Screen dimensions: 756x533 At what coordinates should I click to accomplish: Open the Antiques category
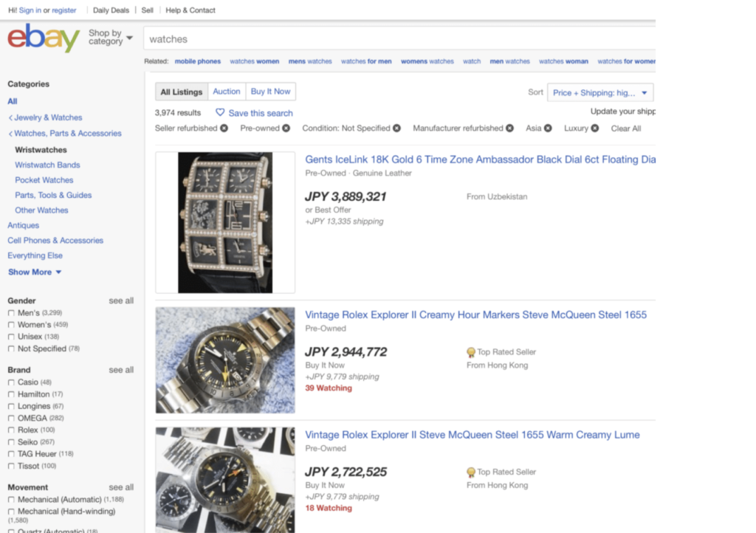[x=23, y=226]
